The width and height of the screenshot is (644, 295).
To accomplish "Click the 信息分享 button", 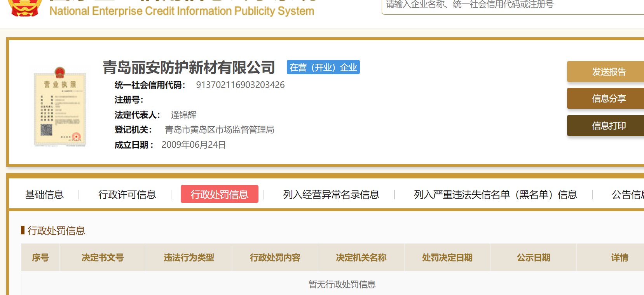I will 606,99.
